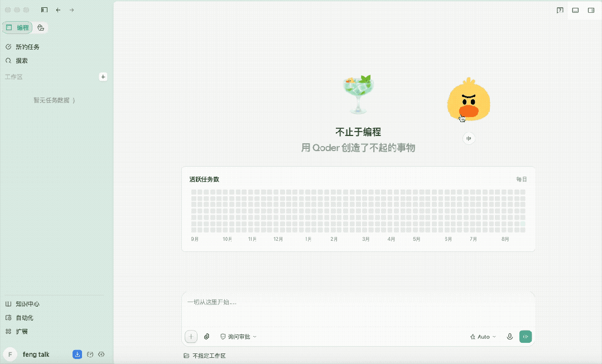This screenshot has width=602, height=364.
Task: Click the 不止于编程 heading
Action: tap(358, 132)
